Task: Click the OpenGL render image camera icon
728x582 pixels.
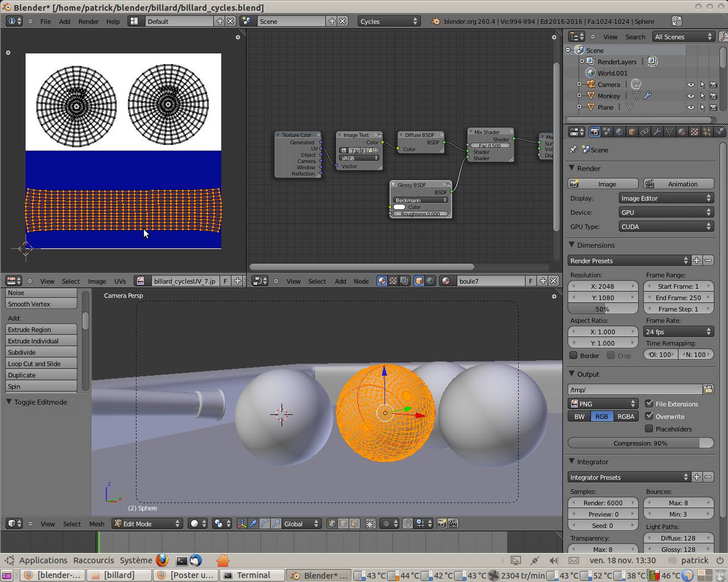Action: pyautogui.click(x=441, y=523)
